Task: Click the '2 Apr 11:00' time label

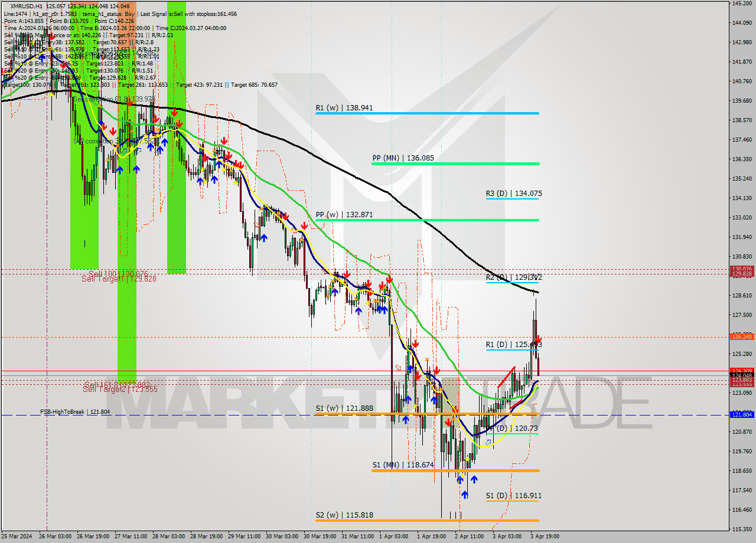Action: tap(469, 537)
